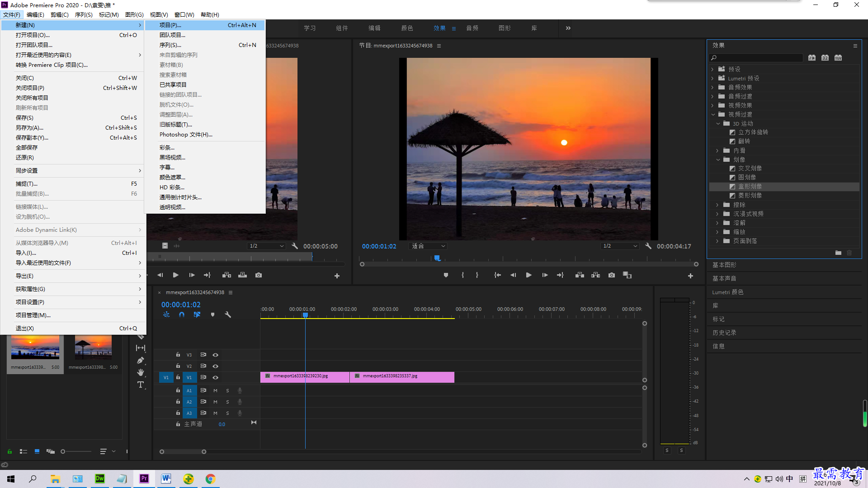The width and height of the screenshot is (868, 488).
Task: Click the Extract button in Program monitor
Action: [595, 275]
